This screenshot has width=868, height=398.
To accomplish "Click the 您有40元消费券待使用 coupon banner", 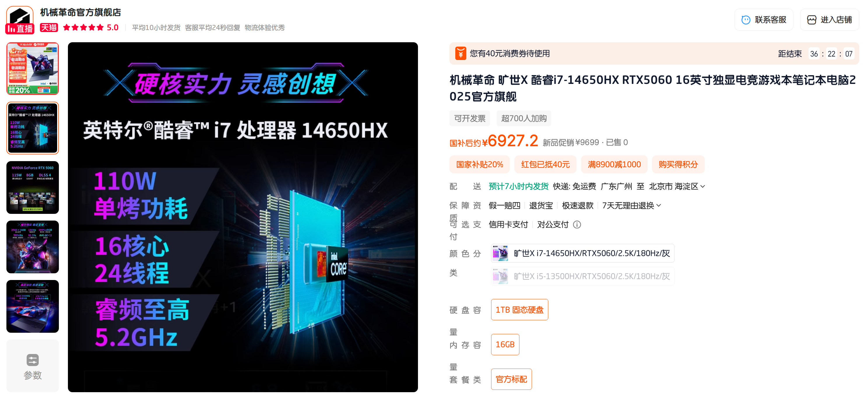I will 654,54.
